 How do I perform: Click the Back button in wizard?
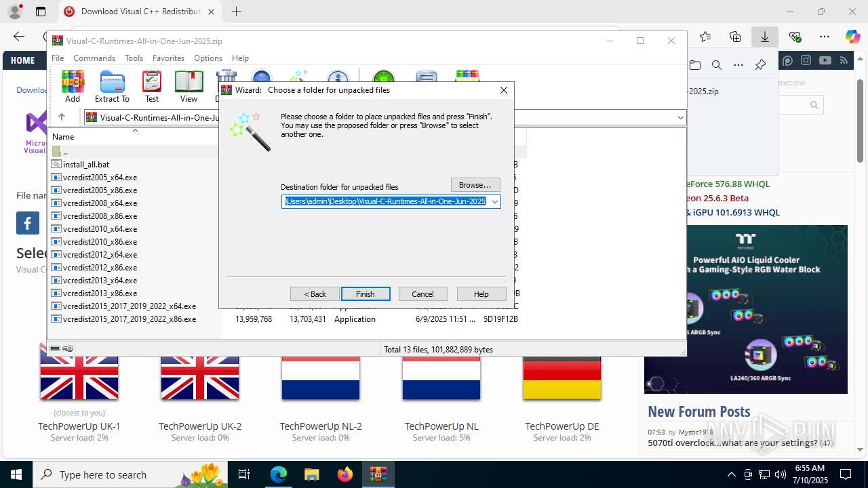tap(315, 294)
